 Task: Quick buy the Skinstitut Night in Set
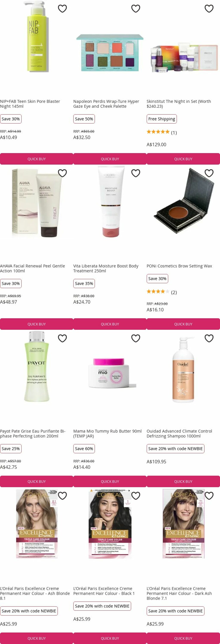(183, 159)
